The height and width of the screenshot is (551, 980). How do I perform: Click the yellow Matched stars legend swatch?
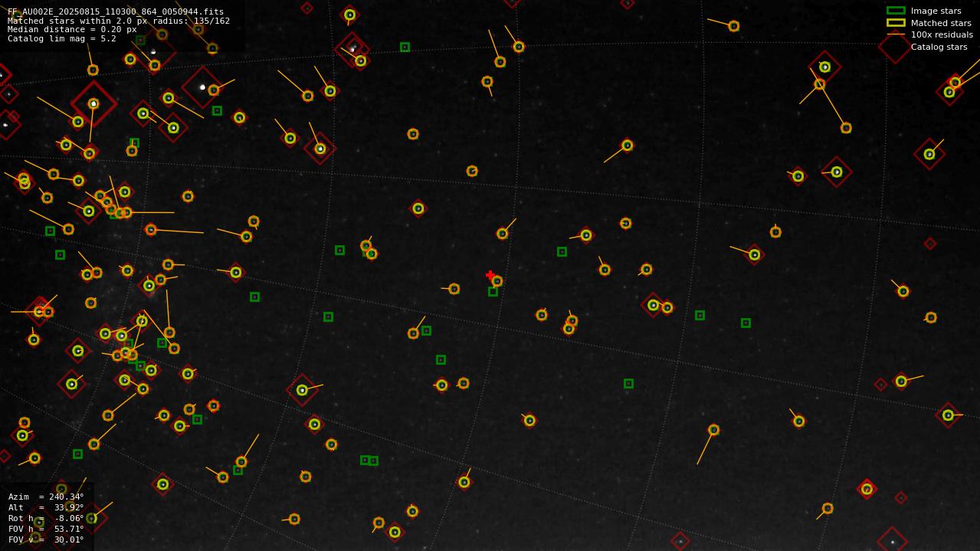pos(896,23)
